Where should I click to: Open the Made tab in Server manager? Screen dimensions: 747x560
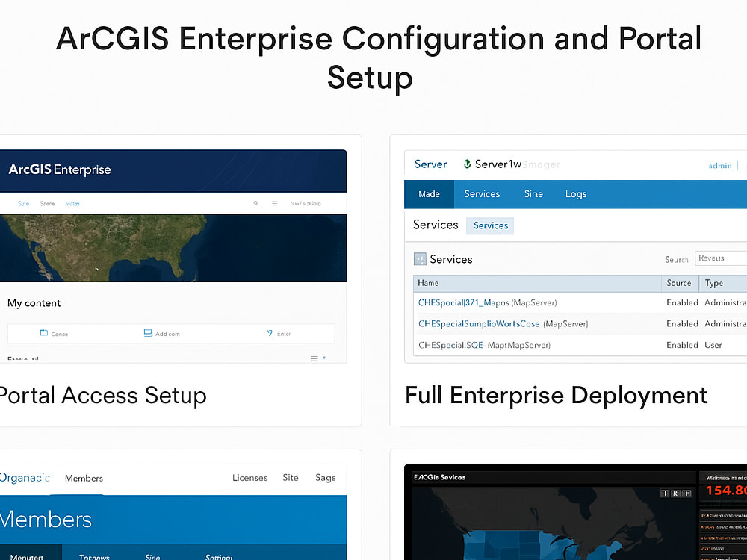pos(430,194)
